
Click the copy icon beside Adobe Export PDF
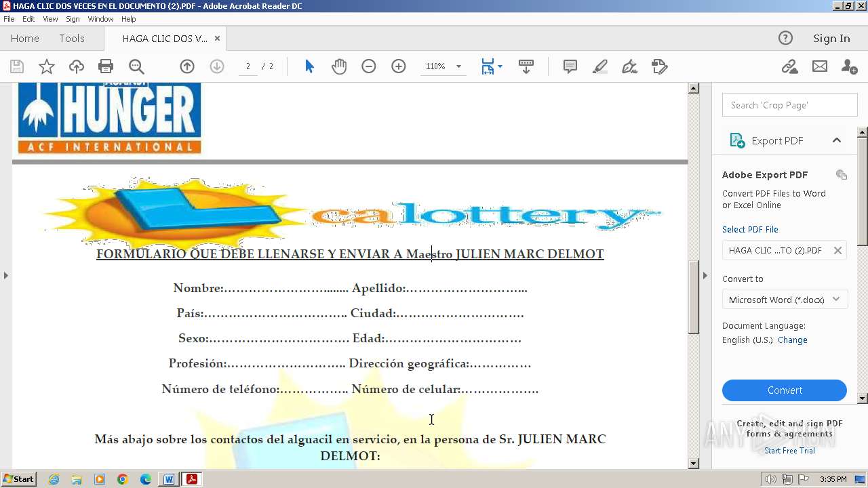click(842, 175)
